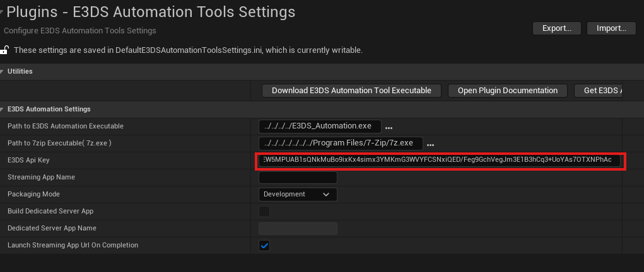Click the 7zip executable path field
644x272 pixels.
point(340,144)
